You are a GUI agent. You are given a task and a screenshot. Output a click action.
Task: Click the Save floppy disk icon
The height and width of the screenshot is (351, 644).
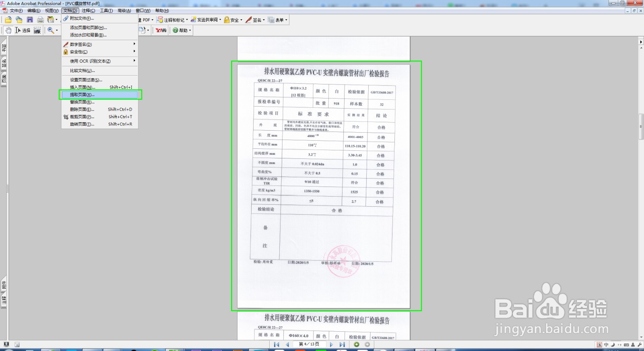click(30, 20)
